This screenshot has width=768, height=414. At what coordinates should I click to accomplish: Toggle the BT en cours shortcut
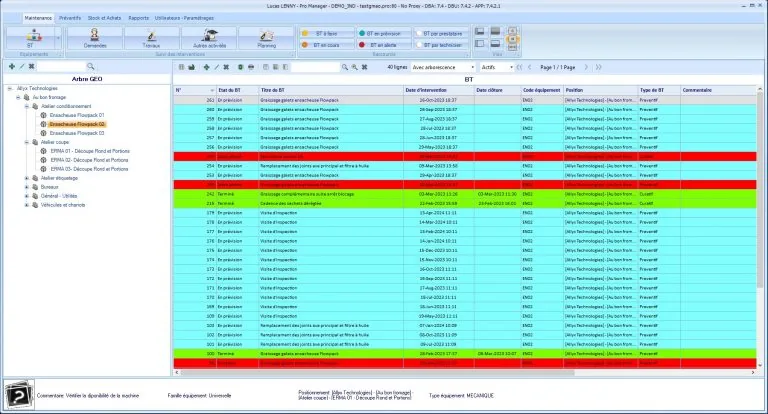click(327, 45)
